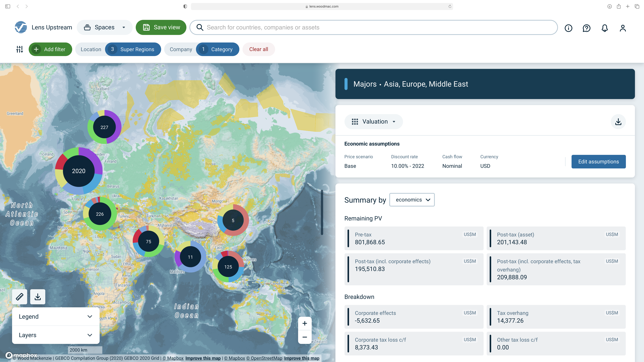Click the Super Regions filter chip
The width and height of the screenshot is (644, 362).
pos(133,49)
